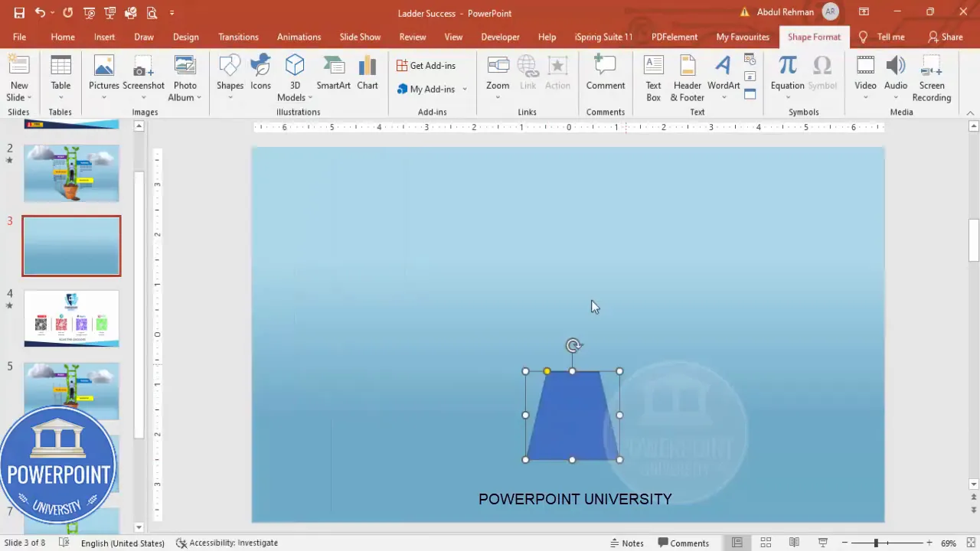980x551 pixels.
Task: Customize Quick Access Toolbar dropdown
Action: click(x=171, y=13)
